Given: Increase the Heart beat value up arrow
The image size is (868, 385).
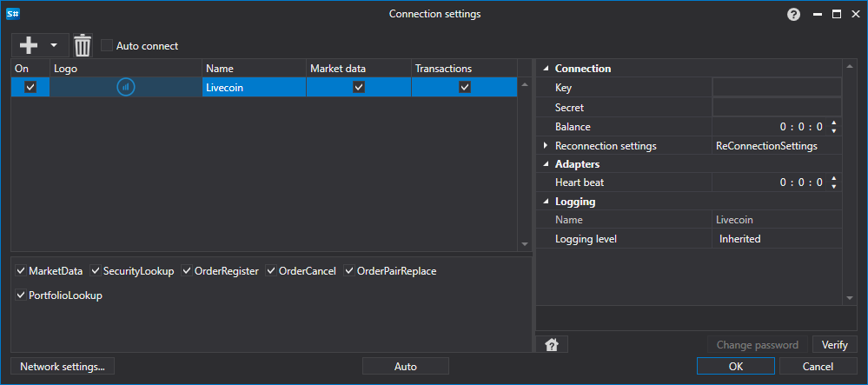Looking at the screenshot, I should [833, 178].
